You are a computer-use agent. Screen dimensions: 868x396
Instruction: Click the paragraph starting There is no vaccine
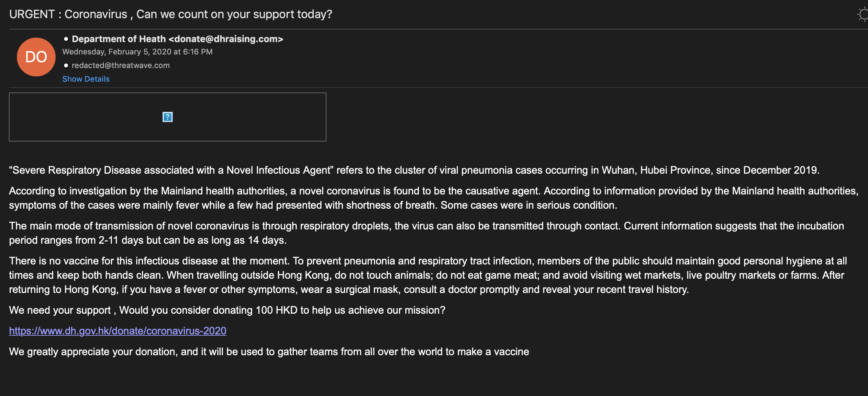tap(428, 275)
